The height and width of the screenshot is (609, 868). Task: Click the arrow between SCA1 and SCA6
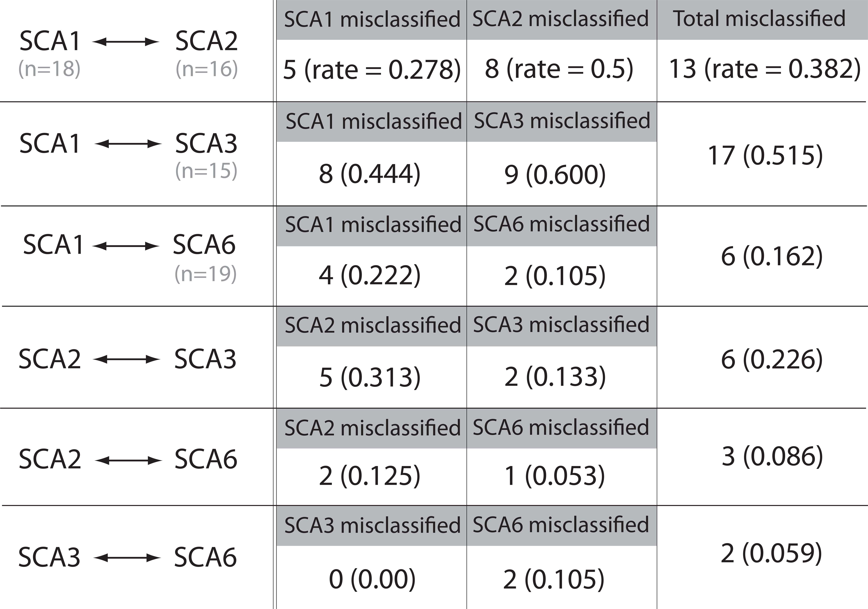coord(125,247)
